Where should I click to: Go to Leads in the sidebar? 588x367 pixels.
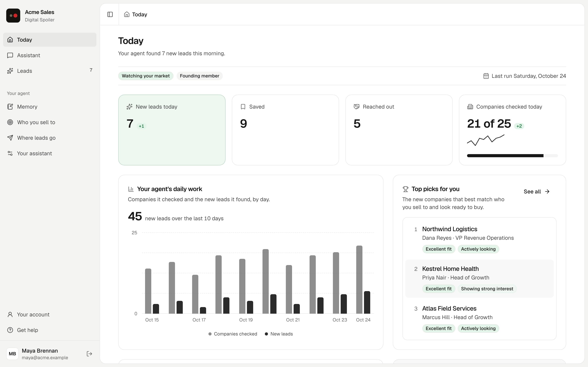pyautogui.click(x=50, y=71)
